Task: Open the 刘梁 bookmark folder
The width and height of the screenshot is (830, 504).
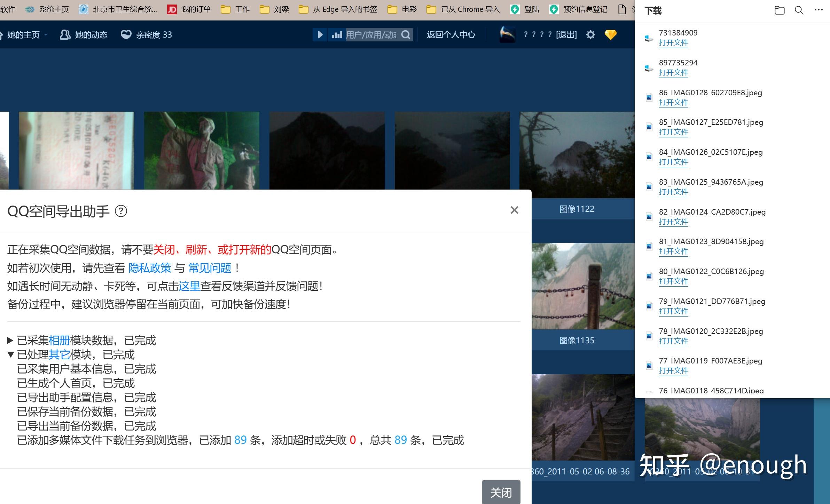Action: (274, 9)
